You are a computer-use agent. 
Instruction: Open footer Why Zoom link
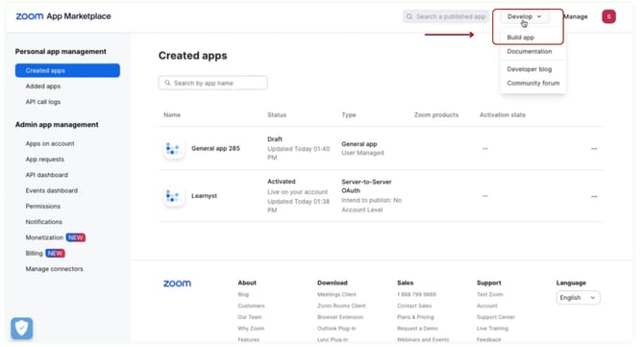(251, 329)
